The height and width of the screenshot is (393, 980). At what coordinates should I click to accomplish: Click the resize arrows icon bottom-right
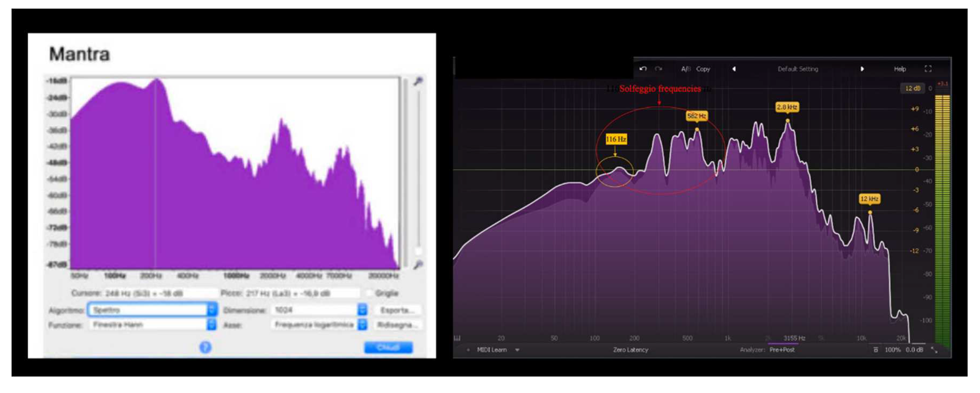click(934, 350)
